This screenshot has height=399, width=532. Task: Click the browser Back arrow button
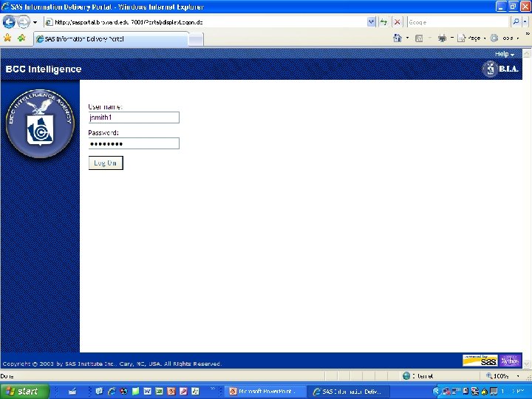point(9,22)
